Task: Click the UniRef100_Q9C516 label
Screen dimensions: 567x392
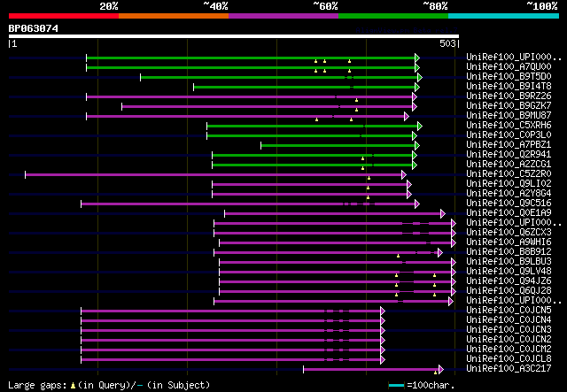Action: click(x=509, y=203)
